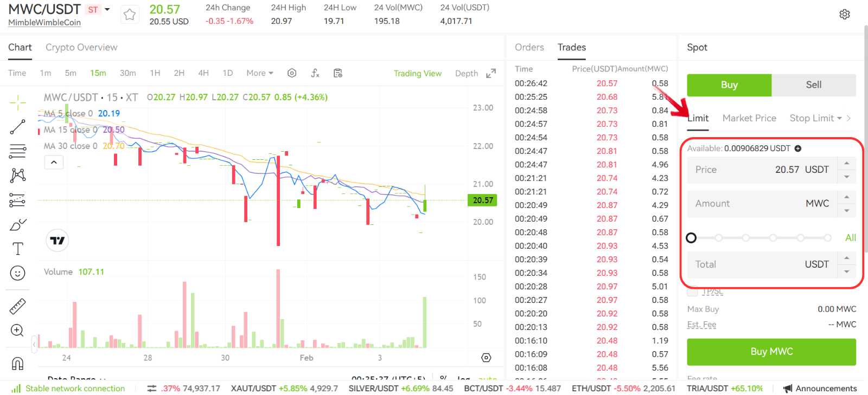Decrease the Total field value
Image resolution: width=868 pixels, height=395 pixels.
[x=847, y=271]
